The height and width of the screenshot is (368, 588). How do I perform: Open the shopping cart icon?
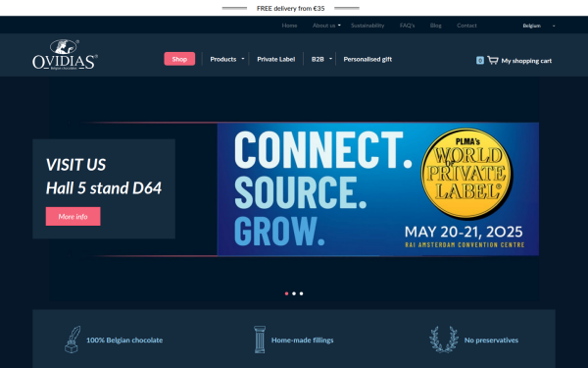(x=493, y=60)
